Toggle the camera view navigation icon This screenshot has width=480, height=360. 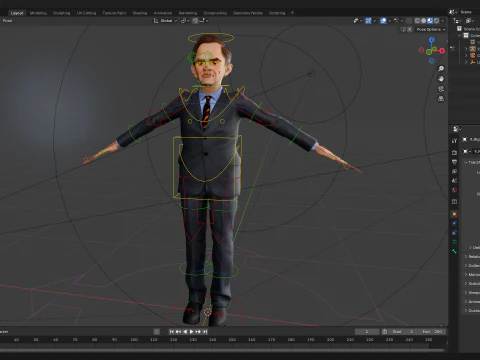tap(441, 89)
